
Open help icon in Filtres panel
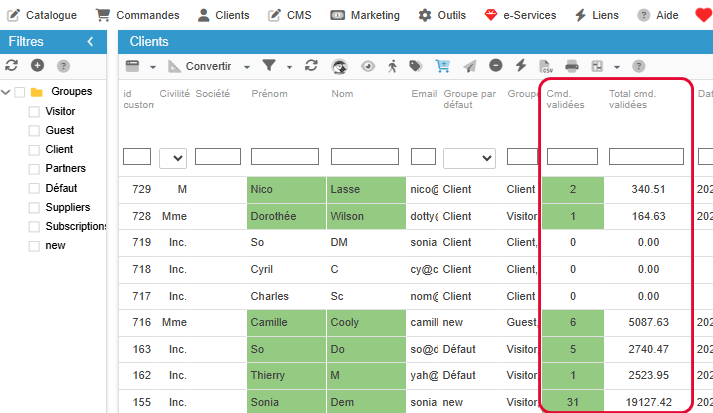point(63,66)
